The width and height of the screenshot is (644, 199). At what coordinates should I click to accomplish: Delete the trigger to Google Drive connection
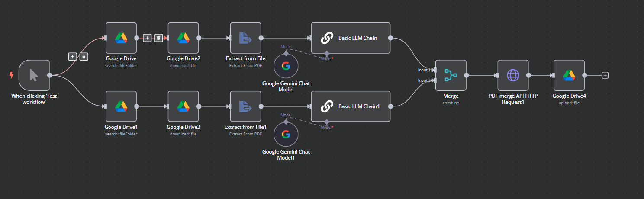84,56
